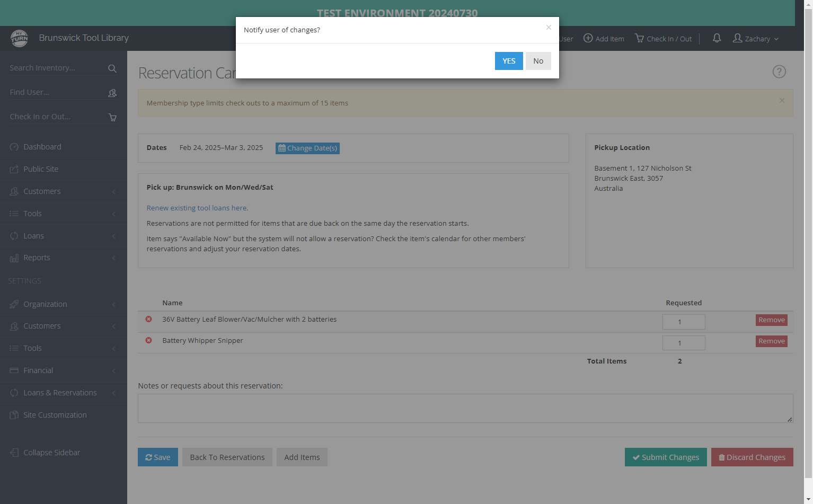The image size is (813, 504).
Task: Confirm with the YES button
Action: [509, 61]
